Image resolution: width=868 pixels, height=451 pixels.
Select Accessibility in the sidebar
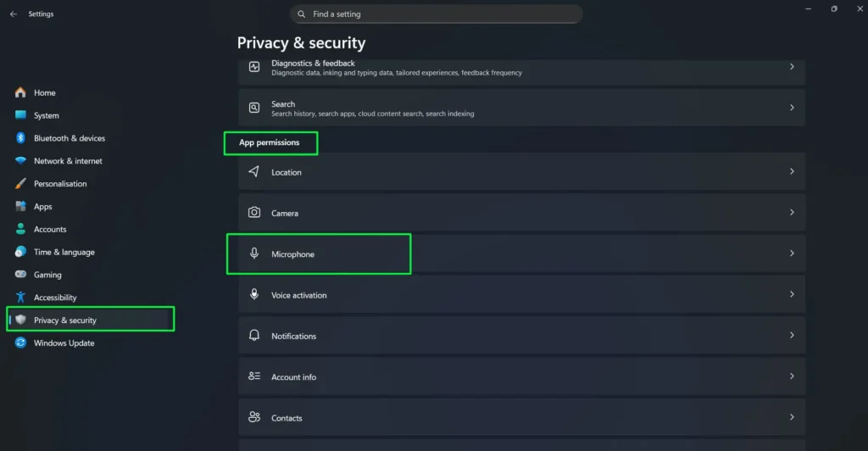coord(90,298)
